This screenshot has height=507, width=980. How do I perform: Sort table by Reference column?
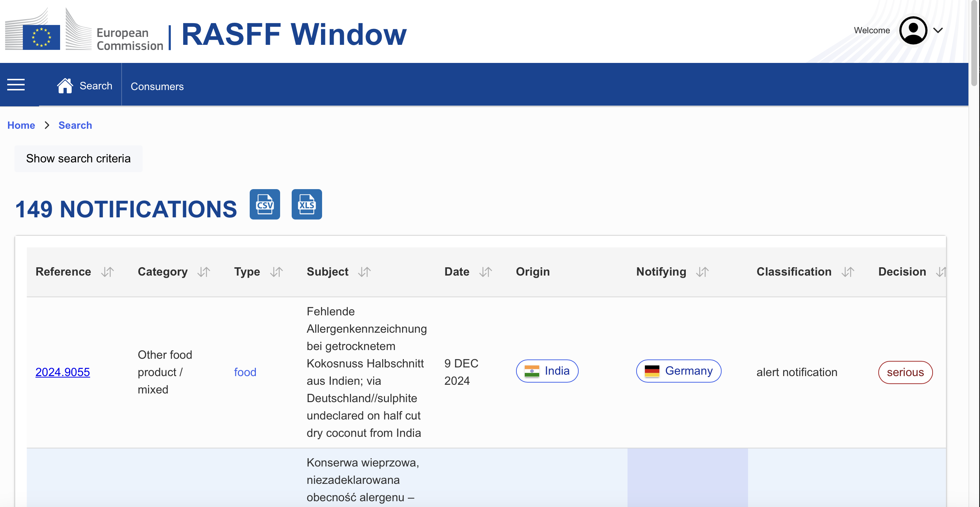click(108, 272)
